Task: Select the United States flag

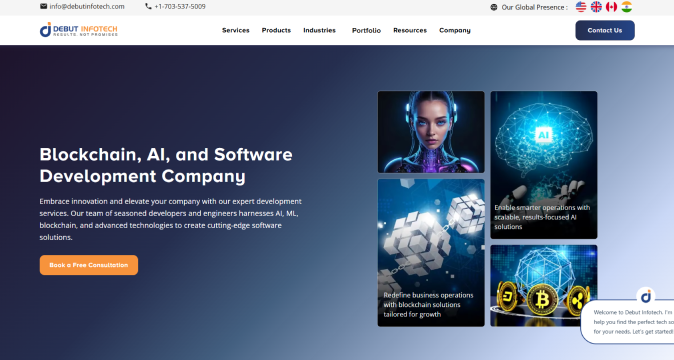Action: point(581,7)
